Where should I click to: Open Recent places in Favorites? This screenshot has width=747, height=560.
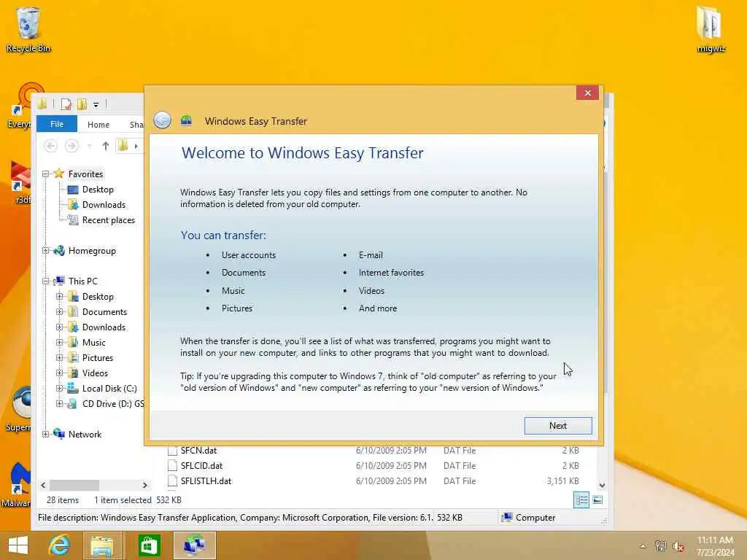108,220
